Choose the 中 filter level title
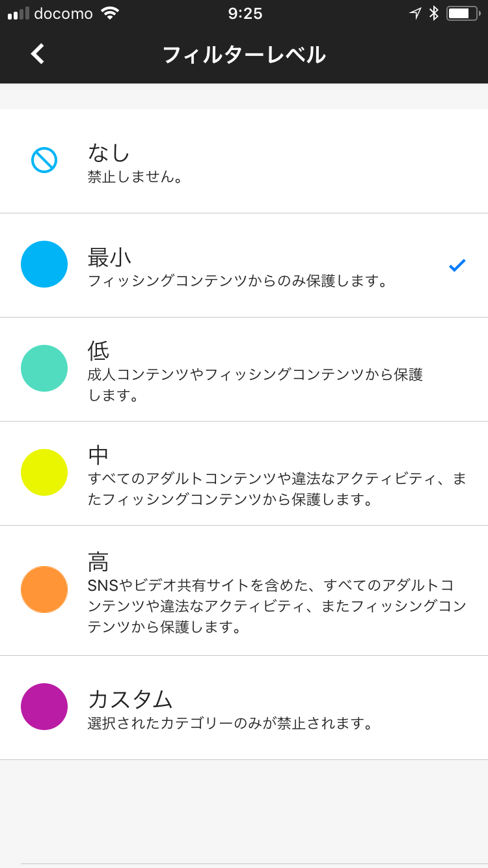The width and height of the screenshot is (488, 868). (x=98, y=455)
